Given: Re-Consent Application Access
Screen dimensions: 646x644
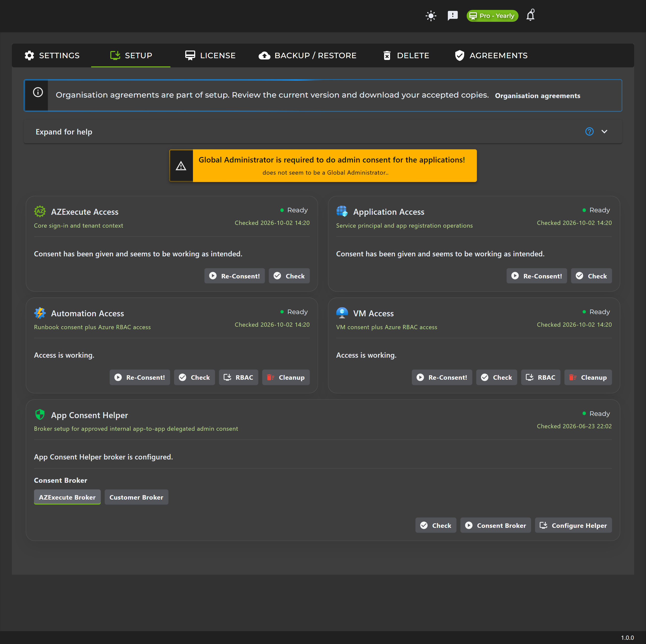Looking at the screenshot, I should coord(537,276).
